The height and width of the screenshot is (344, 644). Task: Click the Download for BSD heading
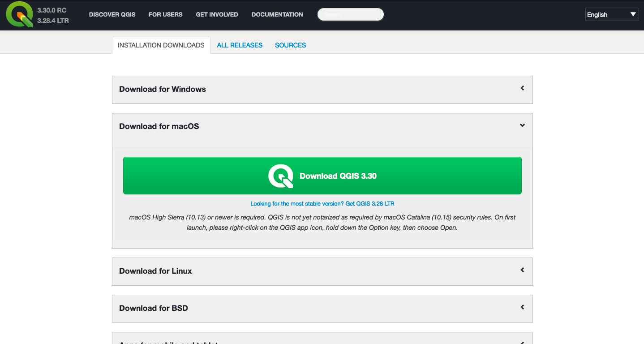click(x=154, y=308)
